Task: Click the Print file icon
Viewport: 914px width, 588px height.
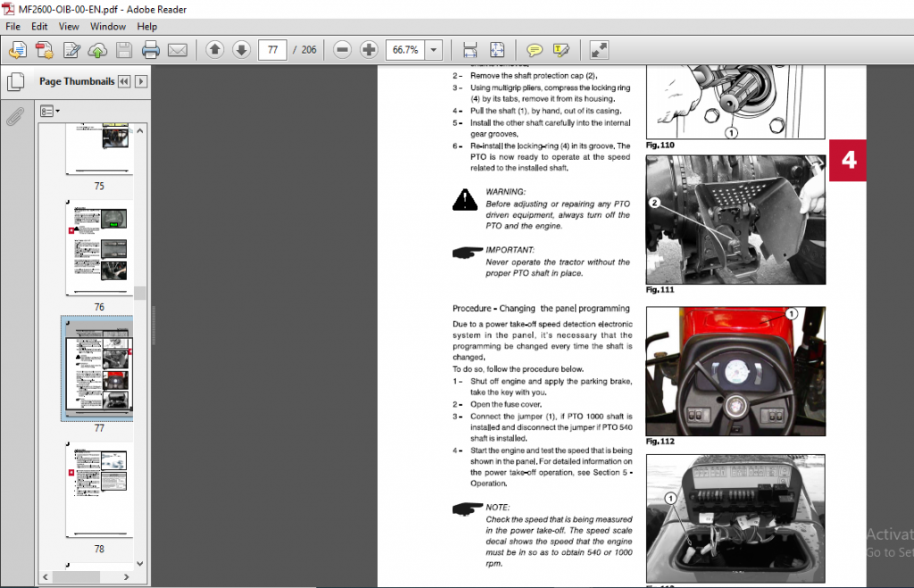Action: pyautogui.click(x=150, y=50)
